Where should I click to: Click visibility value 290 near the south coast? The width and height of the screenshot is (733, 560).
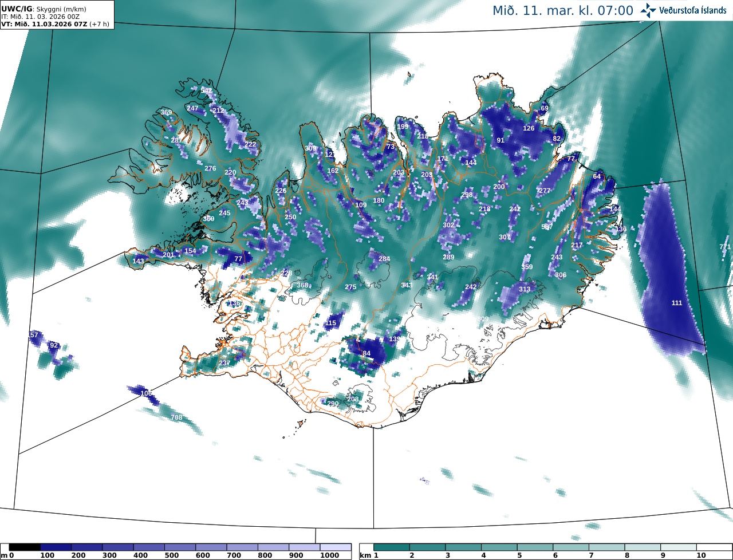[333, 404]
